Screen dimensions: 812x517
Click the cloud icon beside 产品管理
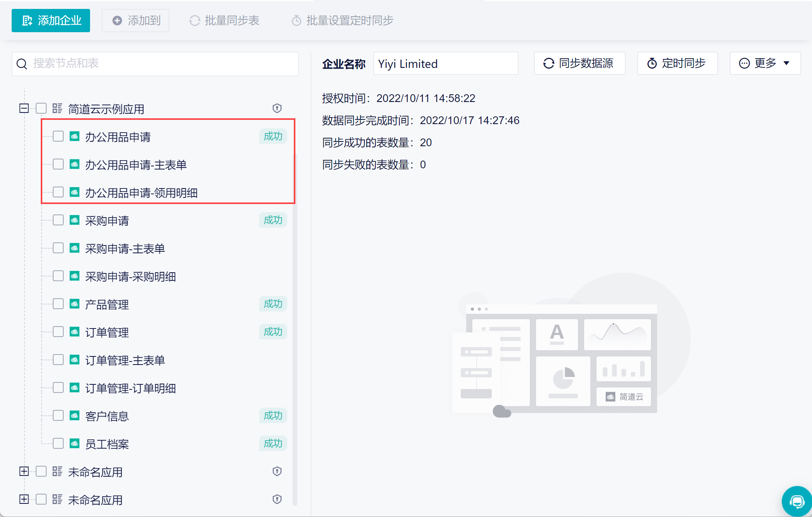pos(75,304)
